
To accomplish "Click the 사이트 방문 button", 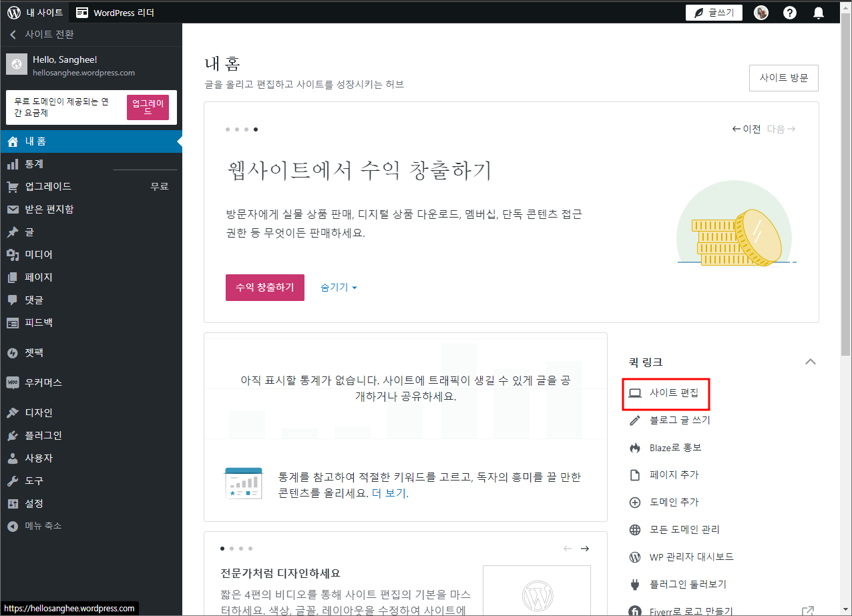I will 784,78.
